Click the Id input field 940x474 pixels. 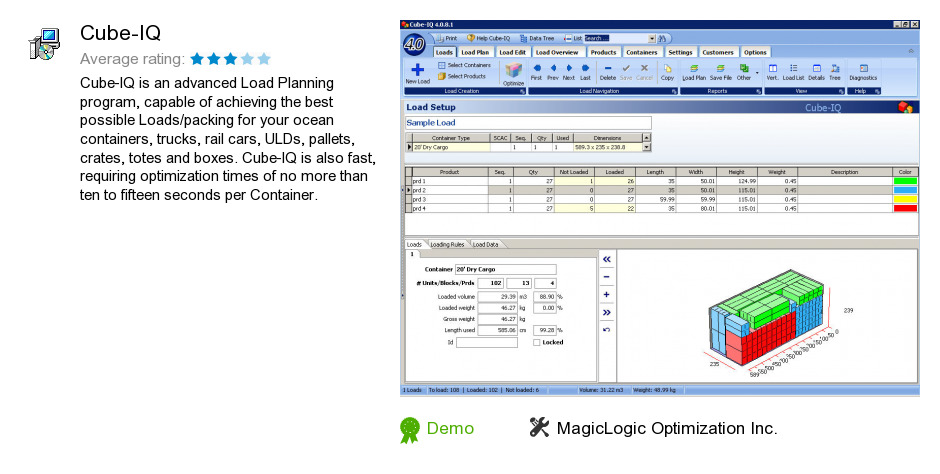(487, 343)
